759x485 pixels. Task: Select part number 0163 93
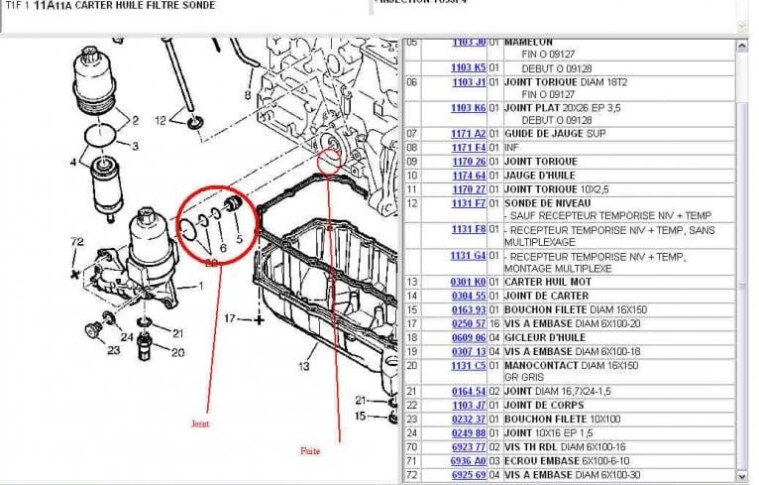[x=469, y=310]
